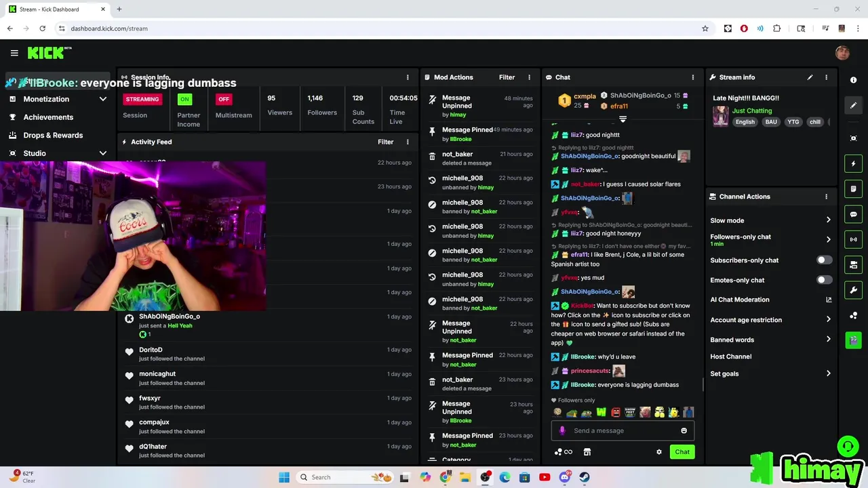Click the English stream tag
The image size is (868, 488).
tap(745, 122)
